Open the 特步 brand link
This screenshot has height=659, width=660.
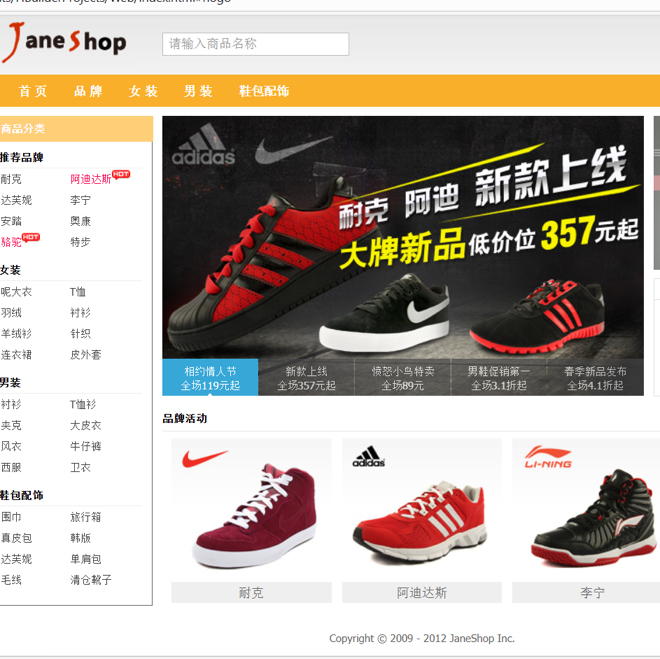point(80,242)
